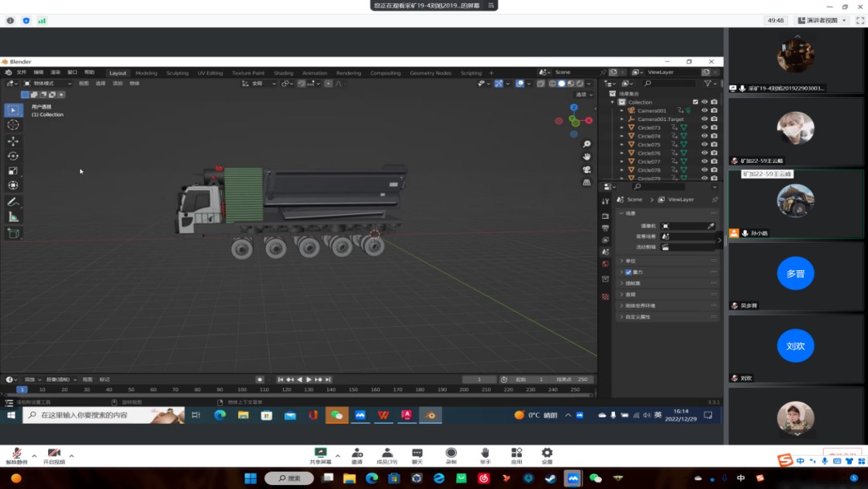Toggle Collection exclude checkbox in outliner
Image resolution: width=868 pixels, height=489 pixels.
point(695,102)
